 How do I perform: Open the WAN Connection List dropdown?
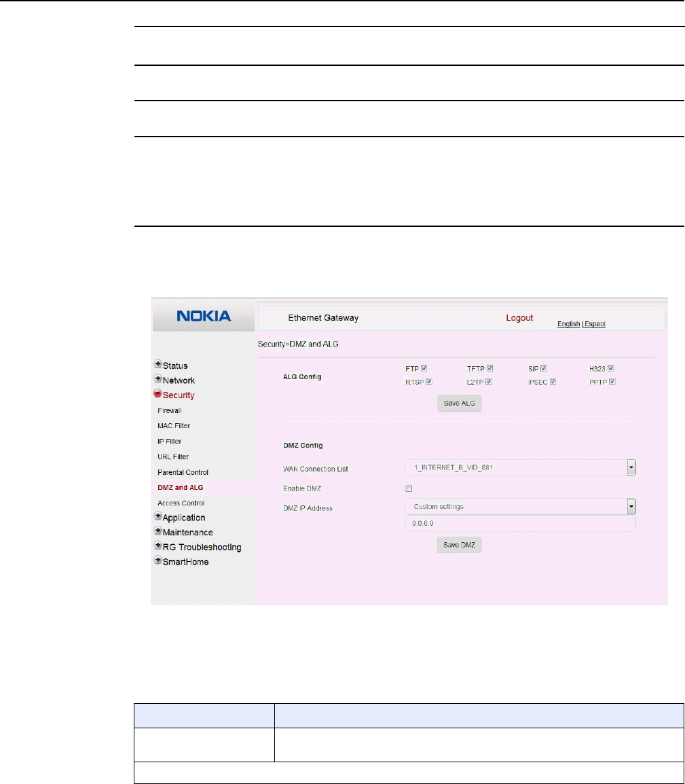click(521, 467)
